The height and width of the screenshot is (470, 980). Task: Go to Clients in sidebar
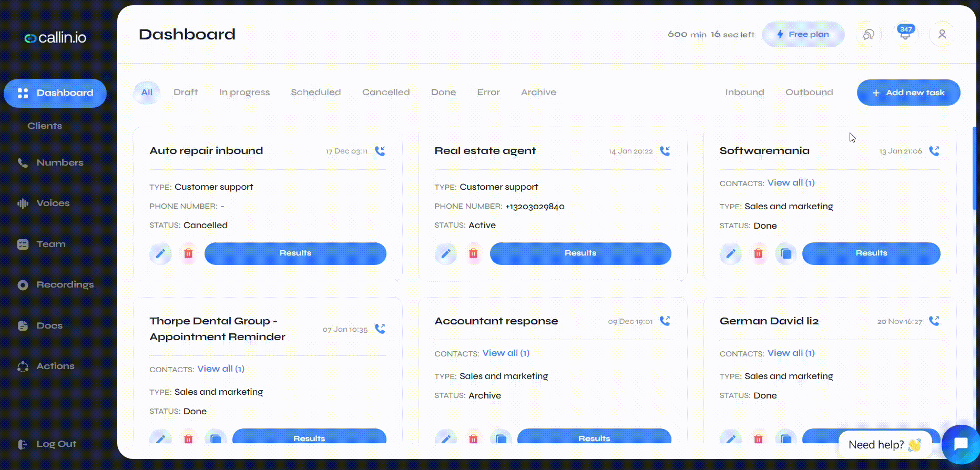(x=45, y=126)
